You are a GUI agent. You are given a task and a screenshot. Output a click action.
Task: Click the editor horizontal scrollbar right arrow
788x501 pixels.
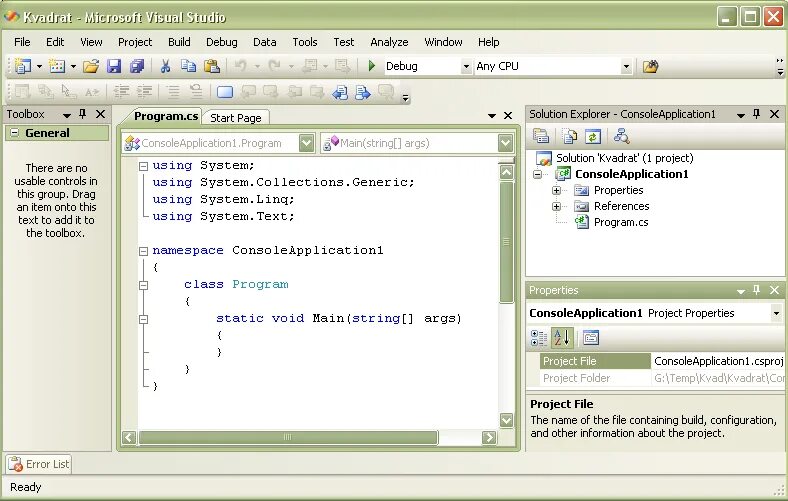pyautogui.click(x=489, y=438)
